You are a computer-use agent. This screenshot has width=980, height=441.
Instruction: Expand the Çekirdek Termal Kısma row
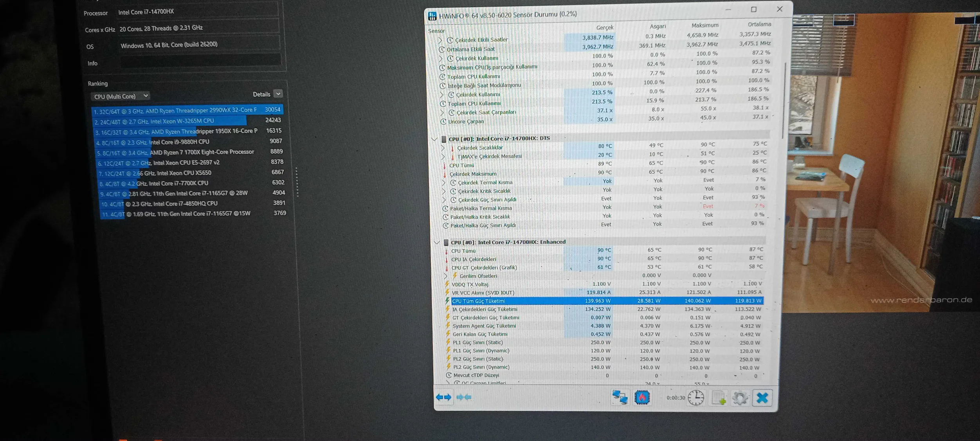443,183
